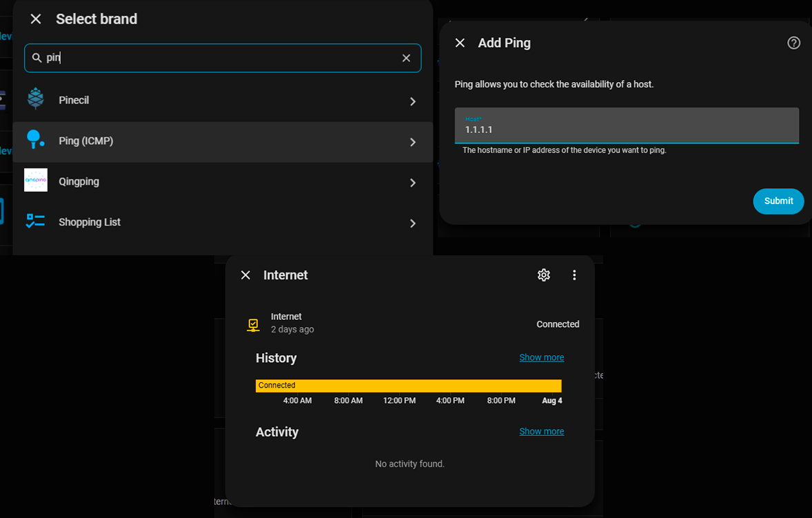Image resolution: width=812 pixels, height=518 pixels.
Task: Open Internet entity settings gear
Action: [543, 275]
